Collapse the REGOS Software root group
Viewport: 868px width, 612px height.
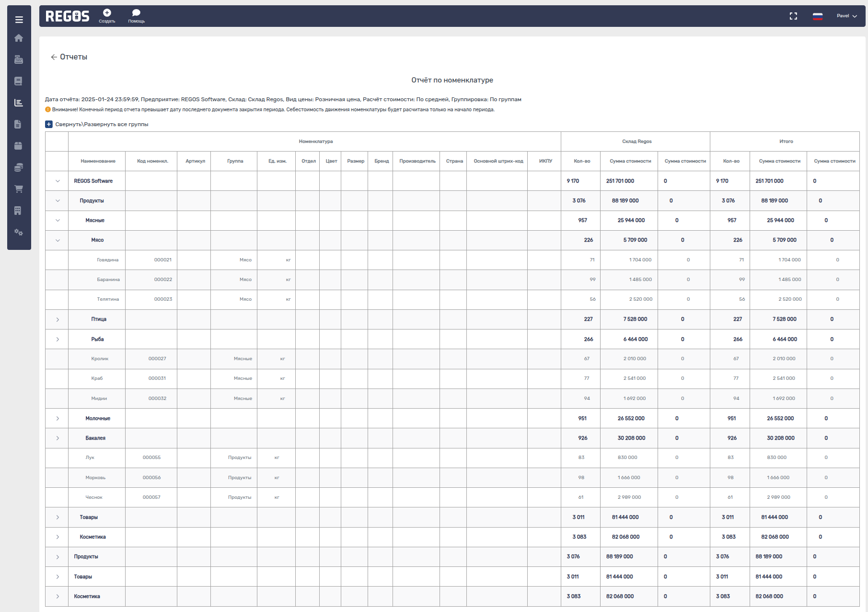(58, 181)
